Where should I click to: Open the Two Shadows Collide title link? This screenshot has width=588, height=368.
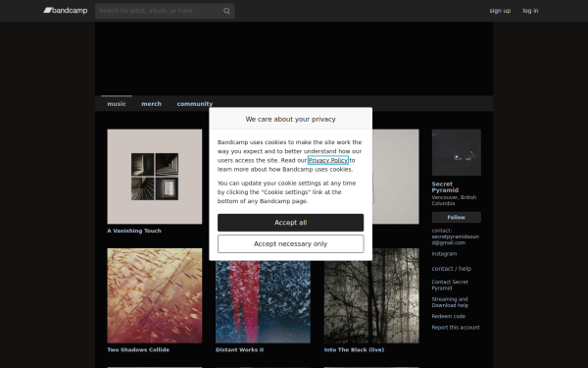(x=138, y=349)
